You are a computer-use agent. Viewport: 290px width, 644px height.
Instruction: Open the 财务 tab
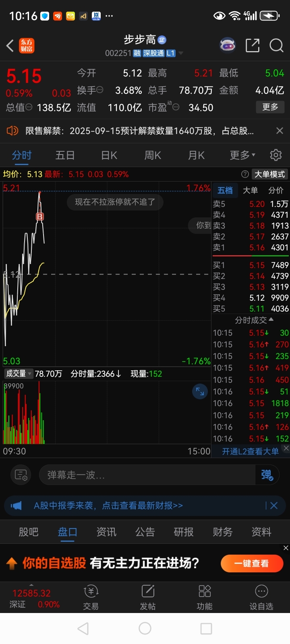tap(223, 532)
